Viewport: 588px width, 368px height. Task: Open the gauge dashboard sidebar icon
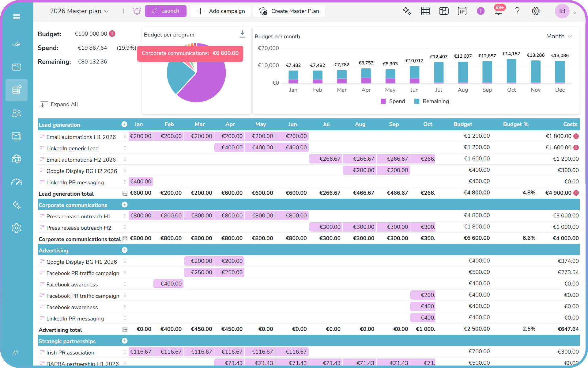point(17,182)
